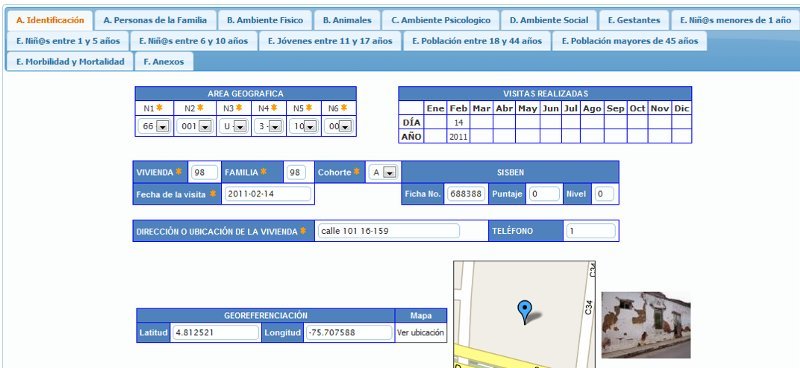Open F. Anexos tab
The image size is (800, 368).
(164, 61)
